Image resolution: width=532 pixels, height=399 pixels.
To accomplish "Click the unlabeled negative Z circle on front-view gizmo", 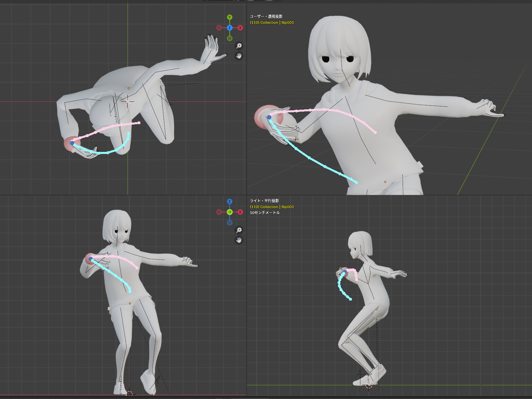I will coord(230,223).
